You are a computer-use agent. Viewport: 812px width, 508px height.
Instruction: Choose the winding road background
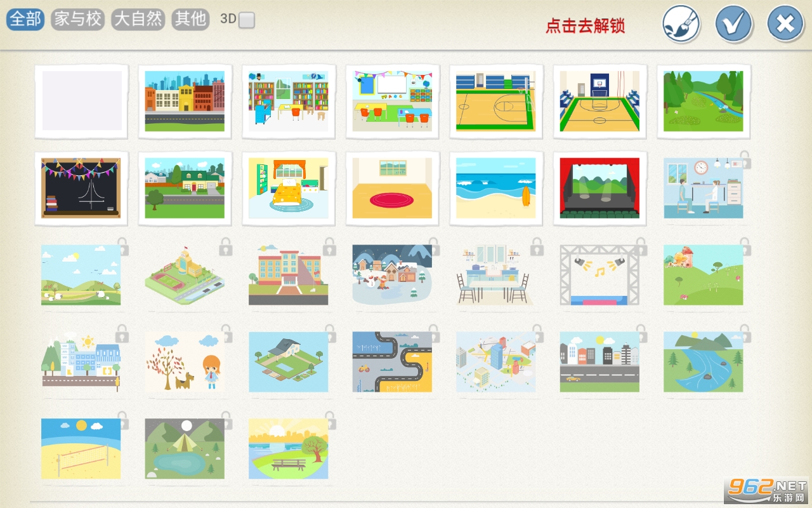click(392, 362)
